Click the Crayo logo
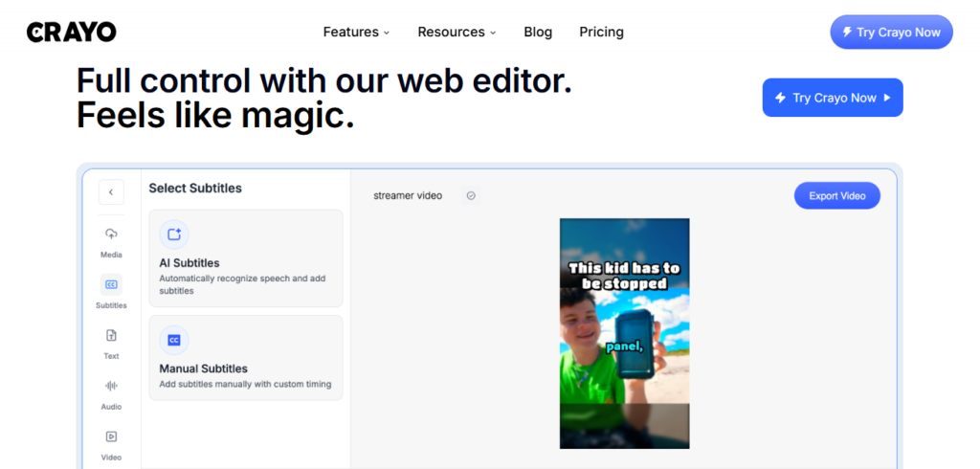The height and width of the screenshot is (469, 980). (72, 32)
